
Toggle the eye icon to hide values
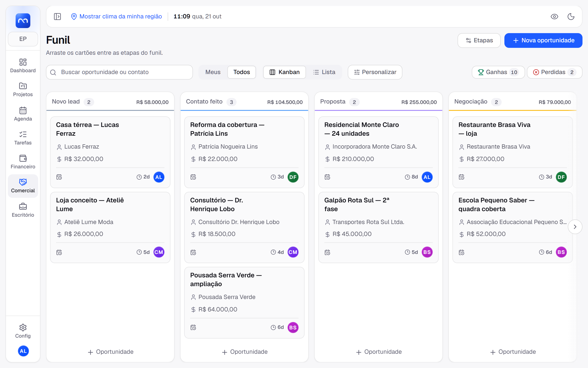click(554, 17)
